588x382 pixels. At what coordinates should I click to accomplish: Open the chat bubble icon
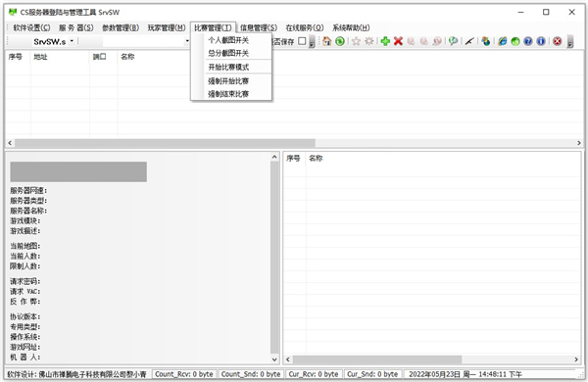453,41
